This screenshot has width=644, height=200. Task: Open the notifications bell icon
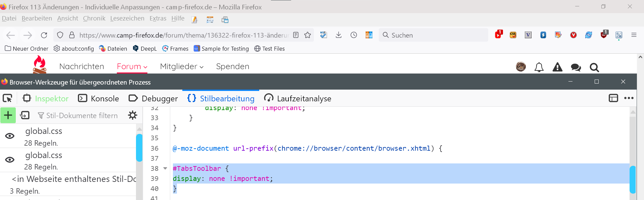tap(539, 67)
